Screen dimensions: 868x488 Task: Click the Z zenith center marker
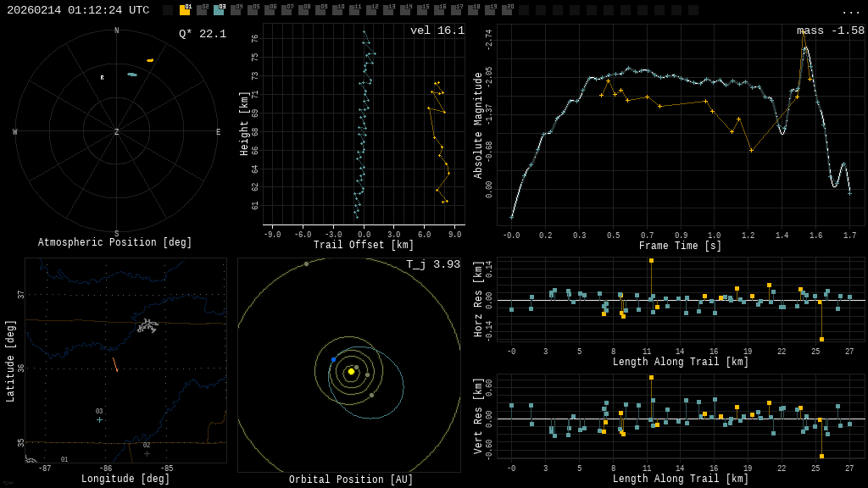(116, 132)
